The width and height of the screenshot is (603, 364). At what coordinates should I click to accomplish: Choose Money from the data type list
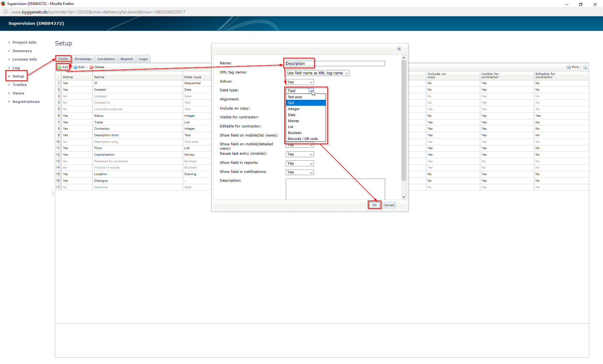306,121
